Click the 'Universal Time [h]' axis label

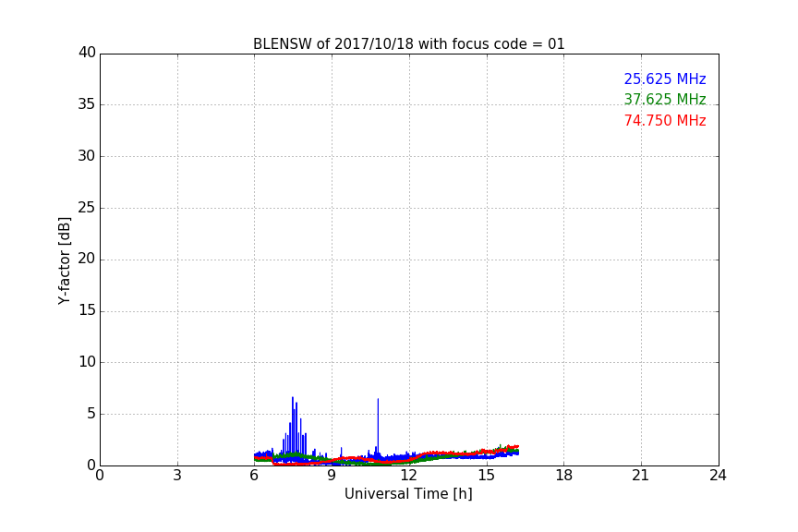(x=408, y=494)
